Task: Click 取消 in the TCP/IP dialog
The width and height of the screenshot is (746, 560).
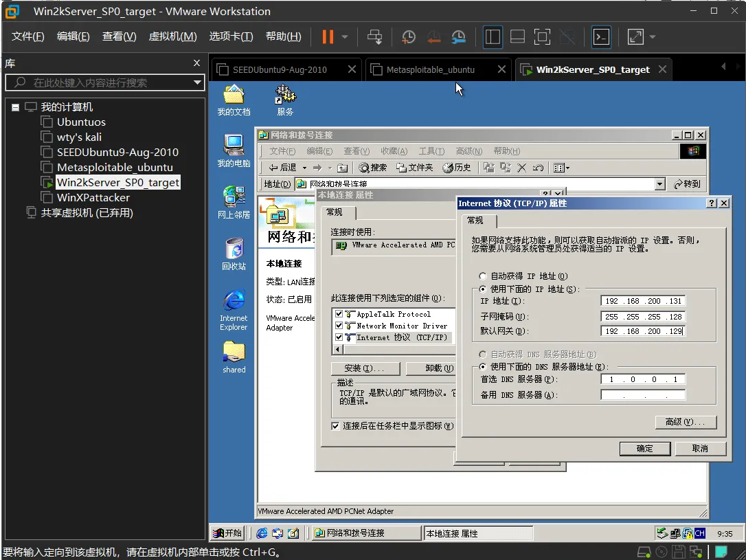Action: coord(701,449)
